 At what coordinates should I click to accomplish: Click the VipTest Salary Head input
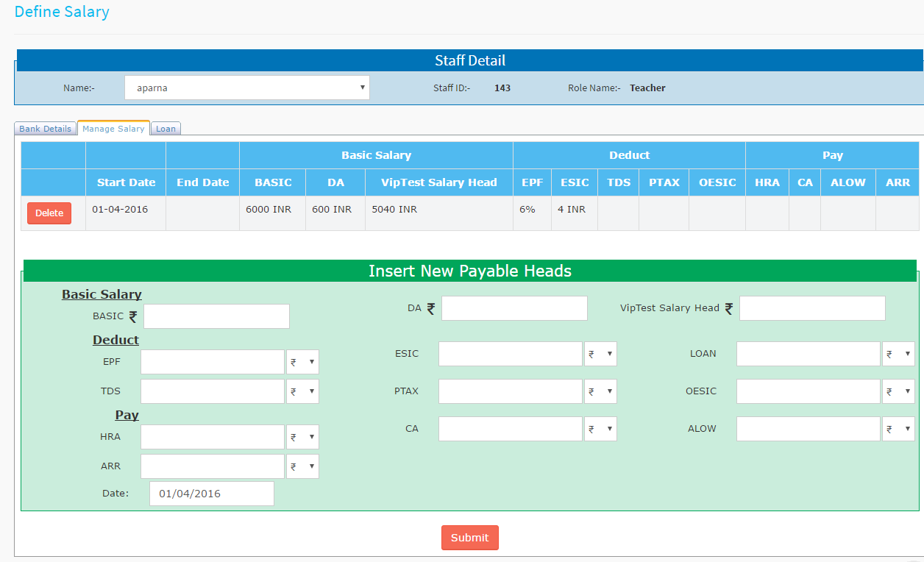811,308
